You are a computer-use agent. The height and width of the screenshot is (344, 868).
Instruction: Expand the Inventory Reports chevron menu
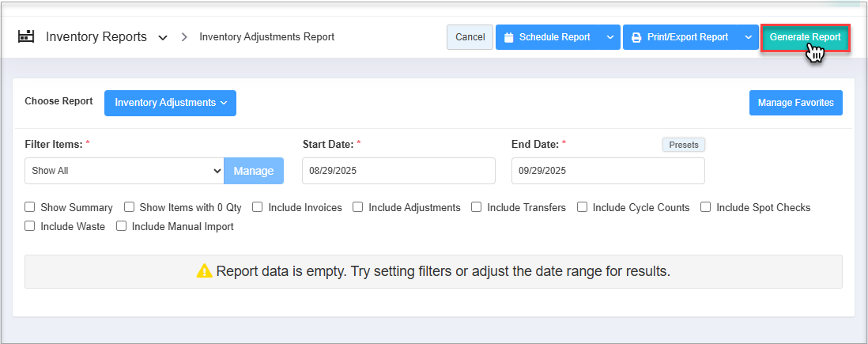(163, 37)
